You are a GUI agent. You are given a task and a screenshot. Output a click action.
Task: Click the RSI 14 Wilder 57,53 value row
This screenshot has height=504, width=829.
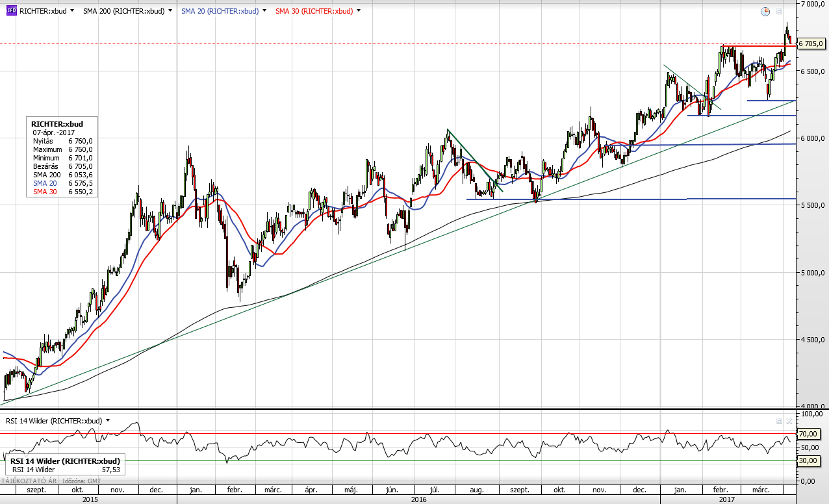(65, 469)
